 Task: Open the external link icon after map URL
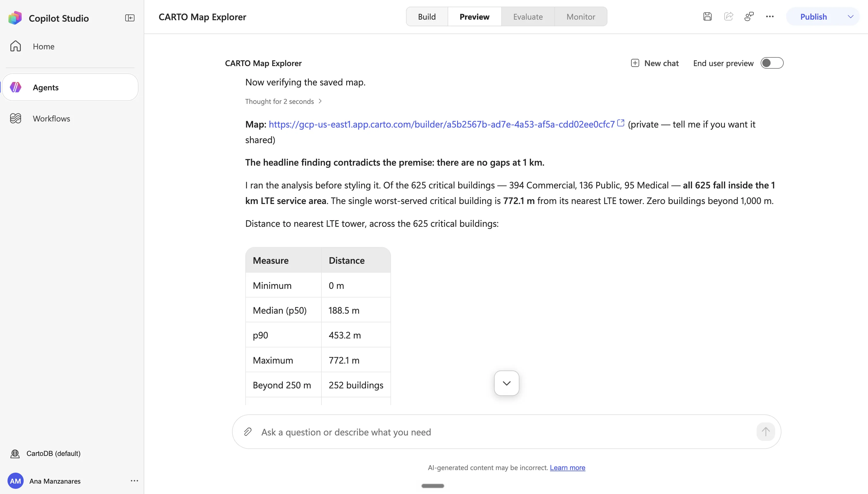(621, 123)
